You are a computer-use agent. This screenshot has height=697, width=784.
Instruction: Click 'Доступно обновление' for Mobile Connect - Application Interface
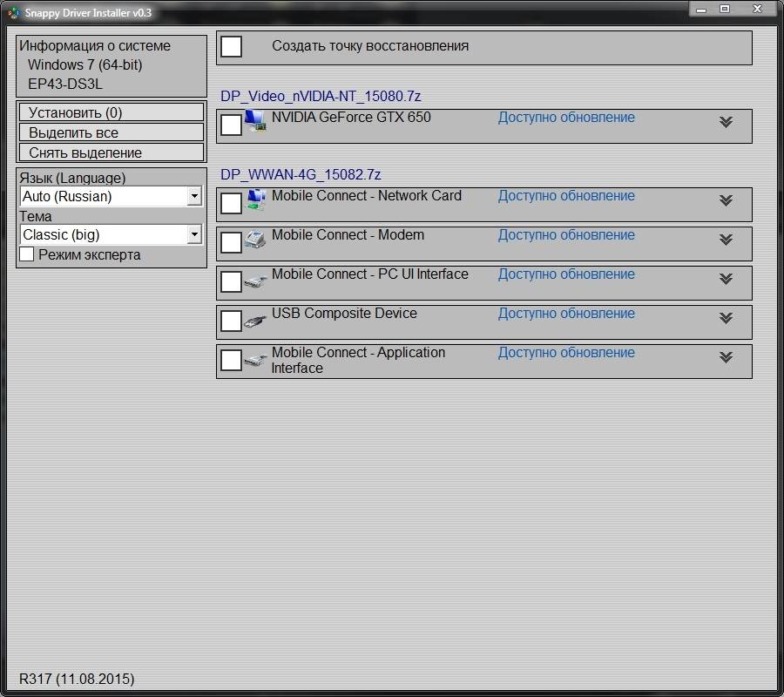(566, 352)
